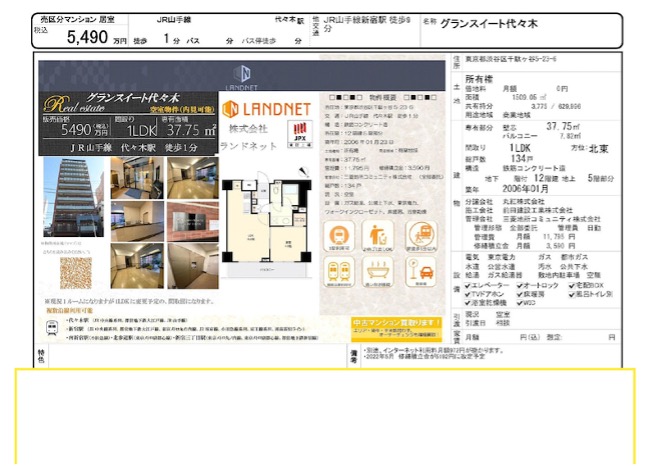Click the 宅配BOX checkbox
The image size is (659, 466).
[572, 286]
